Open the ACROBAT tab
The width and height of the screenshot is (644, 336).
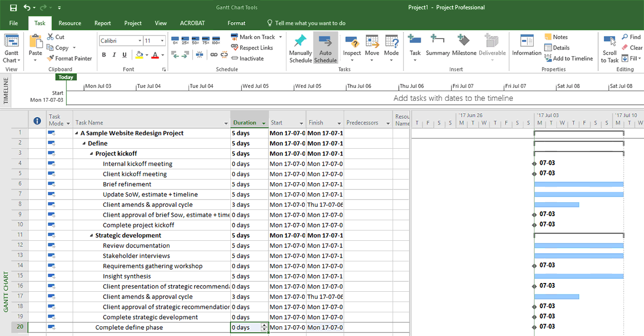coord(192,23)
